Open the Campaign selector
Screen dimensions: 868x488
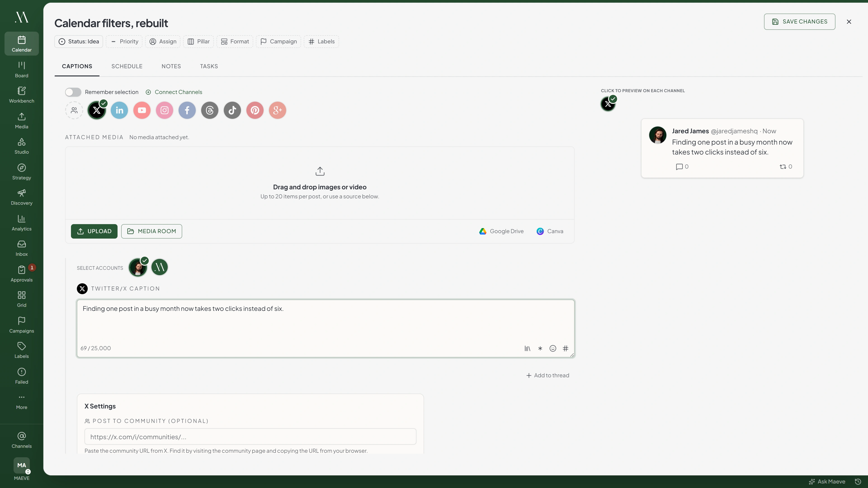tap(278, 41)
